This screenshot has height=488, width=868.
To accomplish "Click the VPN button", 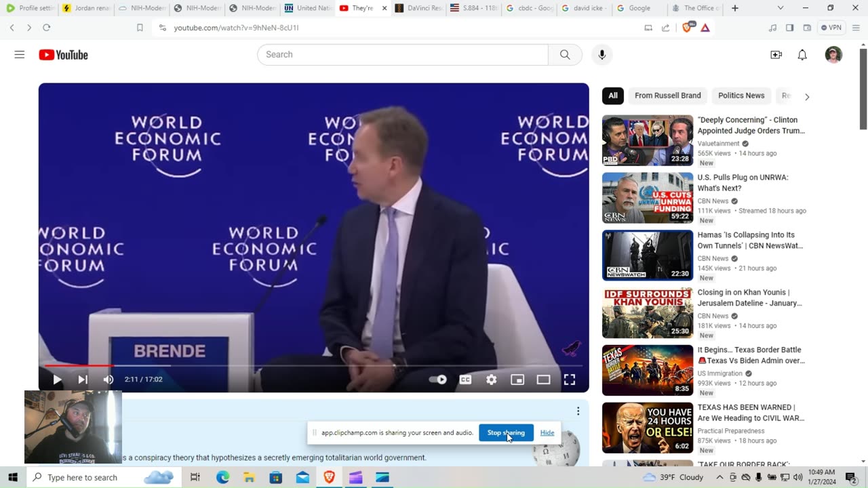I will [x=831, y=28].
